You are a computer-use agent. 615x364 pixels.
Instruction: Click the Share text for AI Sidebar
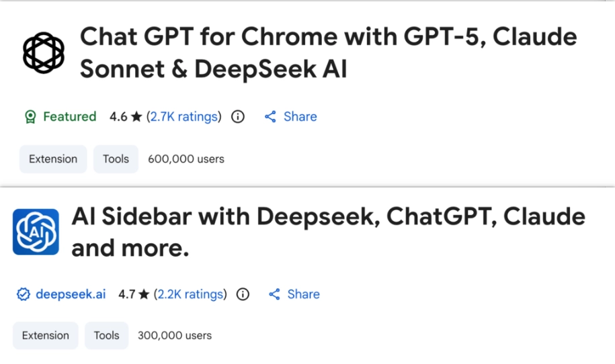pyautogui.click(x=303, y=294)
